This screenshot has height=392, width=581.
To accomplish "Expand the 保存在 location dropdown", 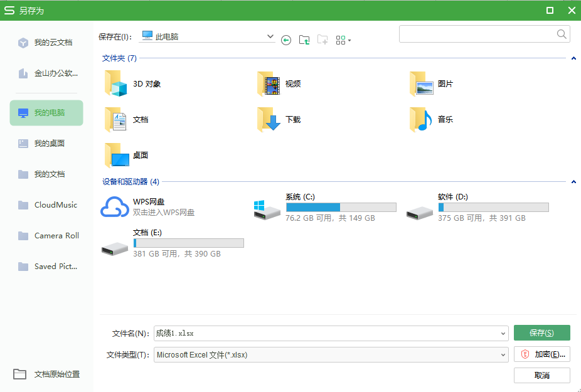I will (270, 37).
